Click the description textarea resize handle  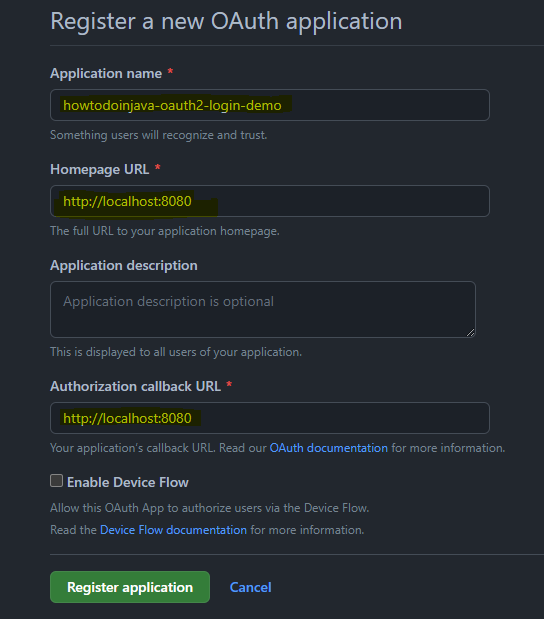tap(470, 332)
